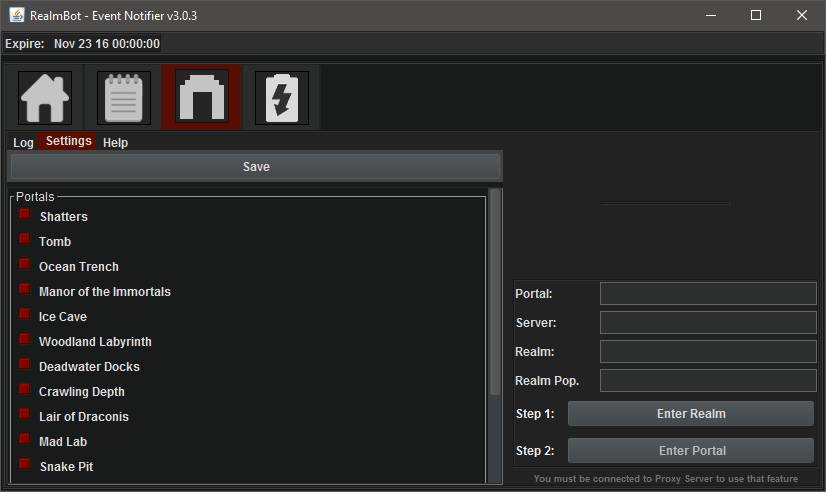Click the Step 1: label

535,414
